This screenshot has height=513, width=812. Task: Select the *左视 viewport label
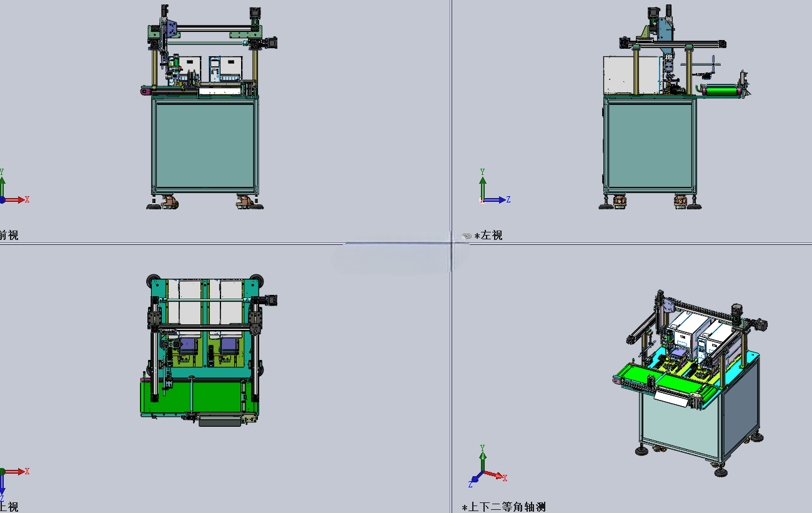488,236
